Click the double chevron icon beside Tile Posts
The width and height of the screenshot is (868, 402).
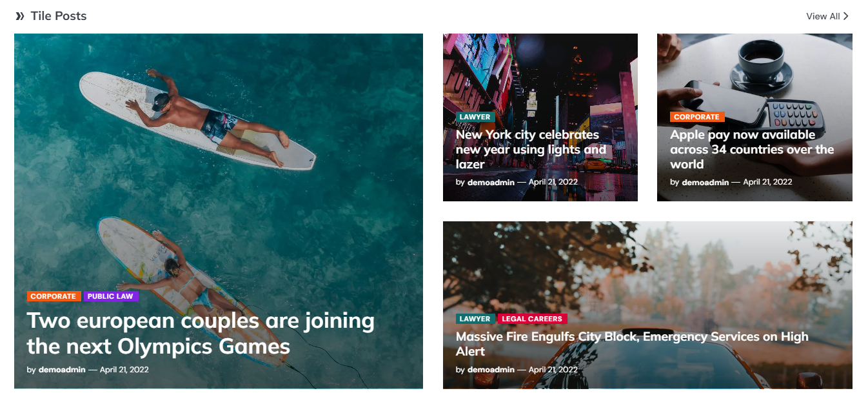coord(20,16)
